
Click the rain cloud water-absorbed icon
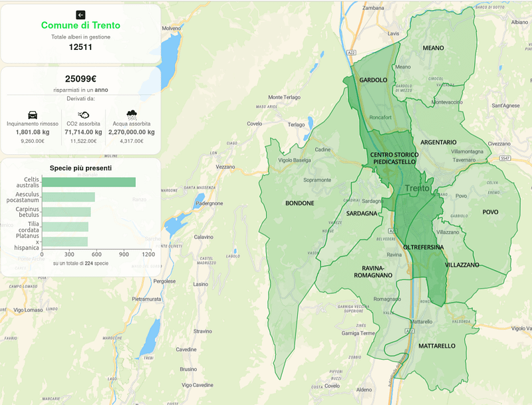pyautogui.click(x=132, y=114)
